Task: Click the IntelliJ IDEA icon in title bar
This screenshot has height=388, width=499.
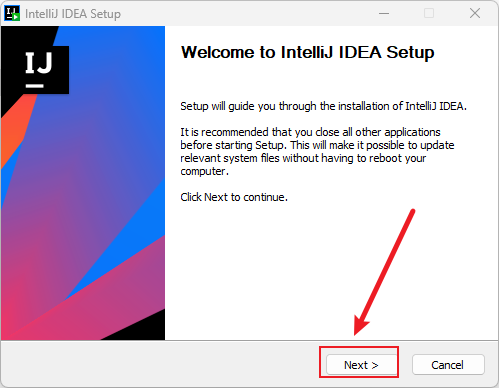Action: 12,13
